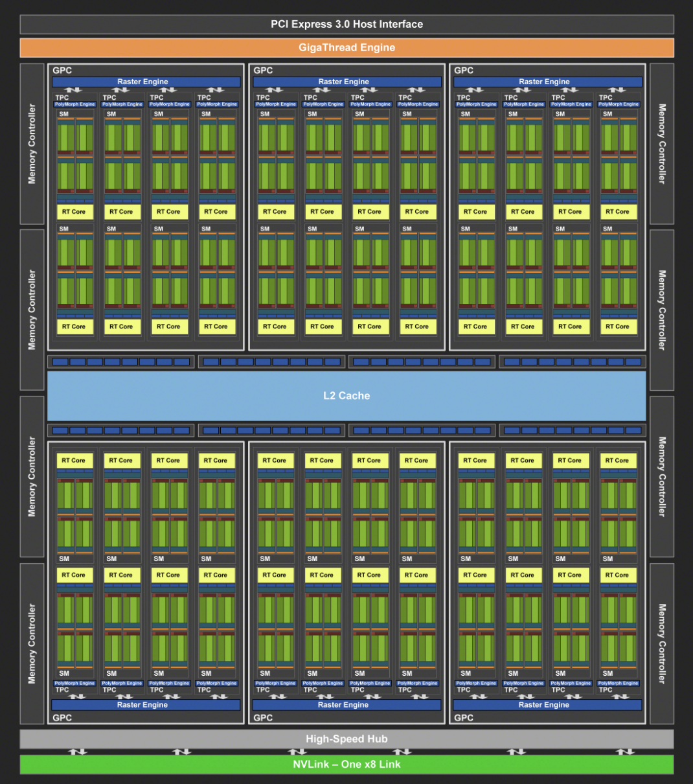The width and height of the screenshot is (693, 784).
Task: Click Raster Engine in the lower-left GPC
Action: point(146,705)
